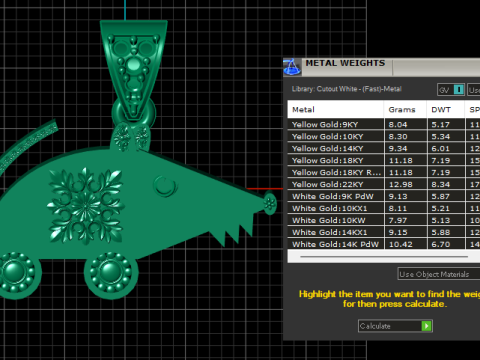This screenshot has height=360, width=480.
Task: Select Yellow Gold:14KY row
Action: [x=384, y=148]
